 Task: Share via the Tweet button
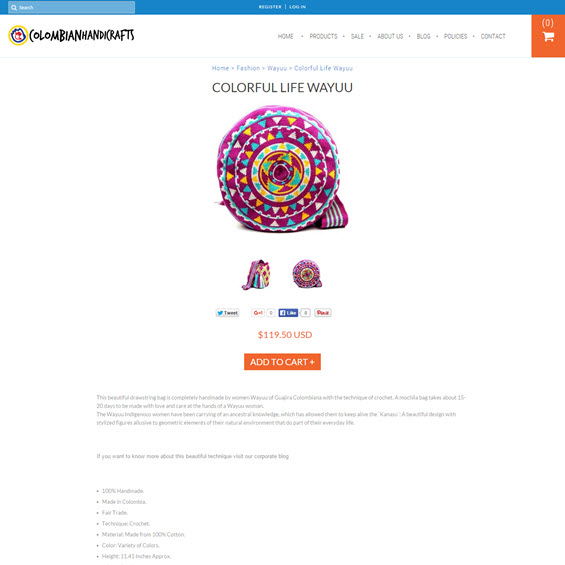click(x=227, y=313)
